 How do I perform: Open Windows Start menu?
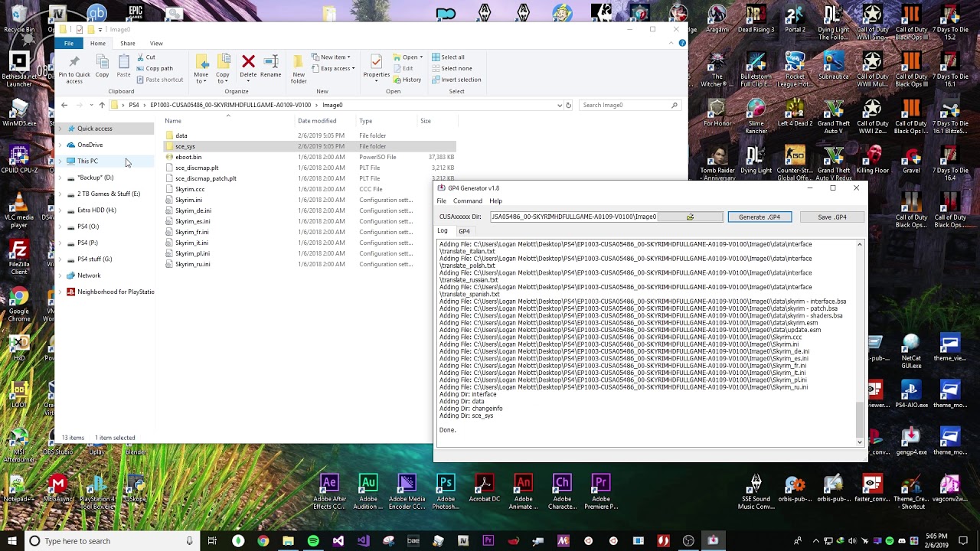[11, 541]
